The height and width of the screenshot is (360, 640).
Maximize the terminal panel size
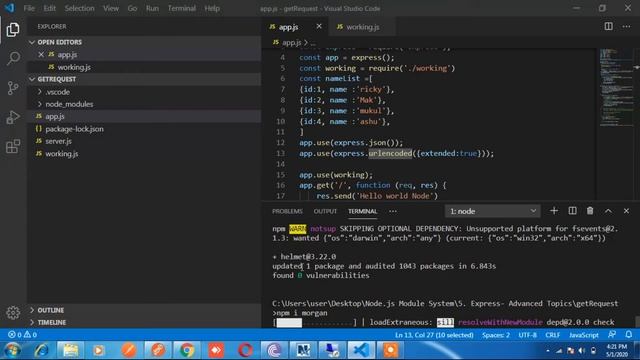point(608,211)
